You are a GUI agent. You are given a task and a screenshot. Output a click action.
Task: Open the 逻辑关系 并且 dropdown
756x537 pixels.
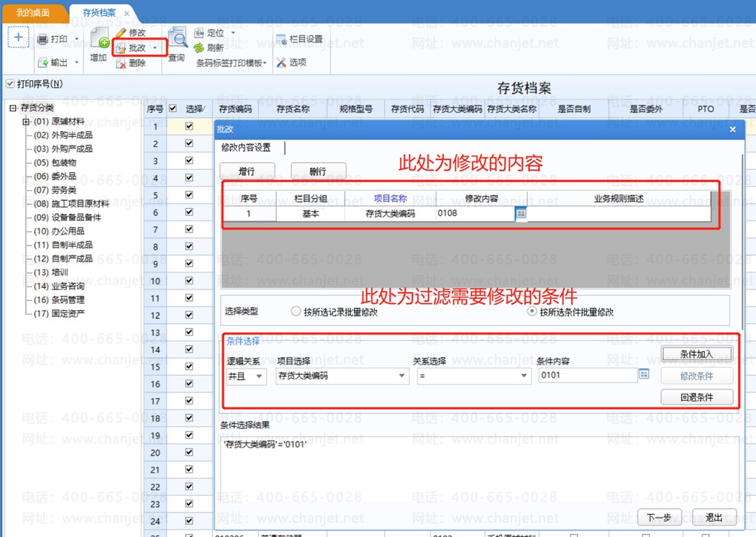click(x=259, y=376)
